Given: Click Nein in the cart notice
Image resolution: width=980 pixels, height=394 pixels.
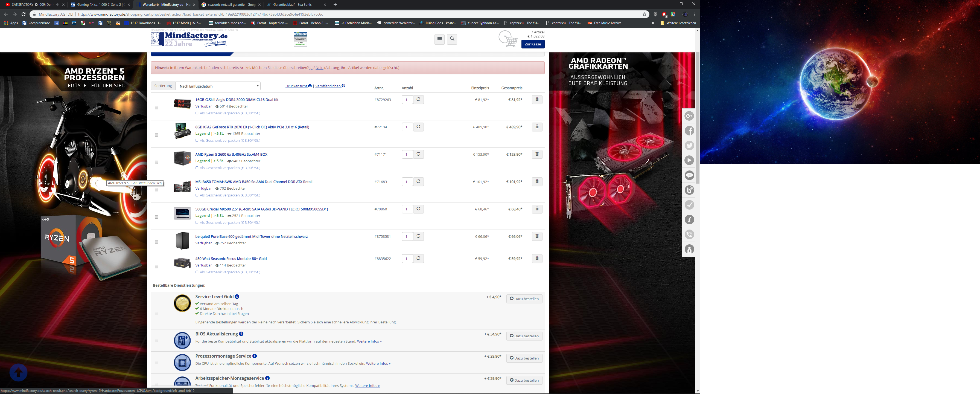Looking at the screenshot, I should [320, 68].
